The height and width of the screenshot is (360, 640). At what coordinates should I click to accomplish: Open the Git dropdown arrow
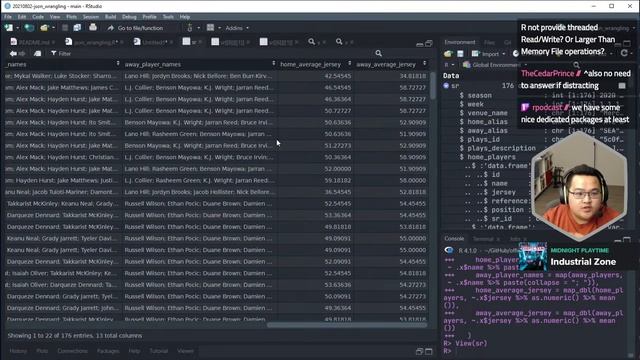[x=198, y=28]
